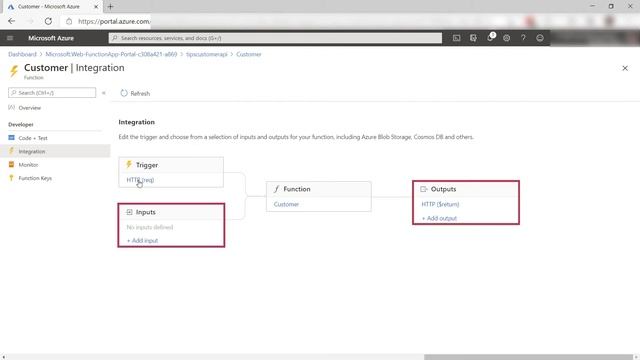
Task: Collapse the sidebar menu with the chevron
Action: point(104,93)
